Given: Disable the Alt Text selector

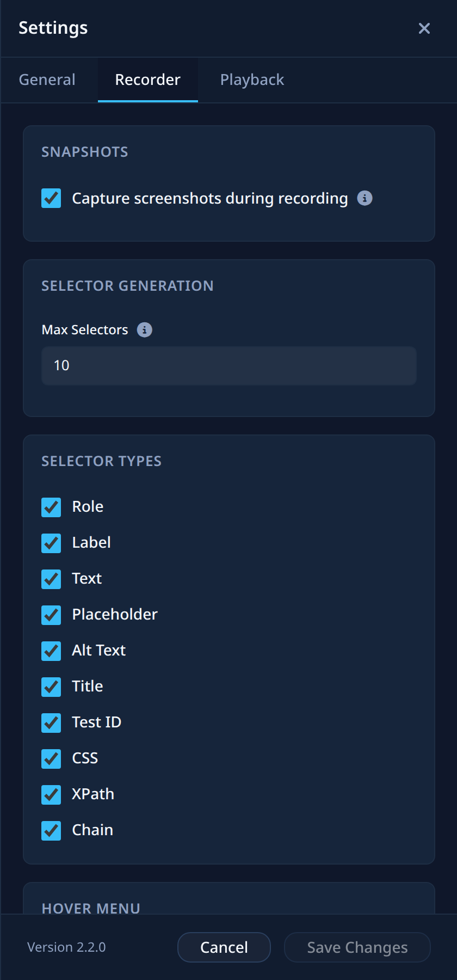Looking at the screenshot, I should tap(51, 651).
